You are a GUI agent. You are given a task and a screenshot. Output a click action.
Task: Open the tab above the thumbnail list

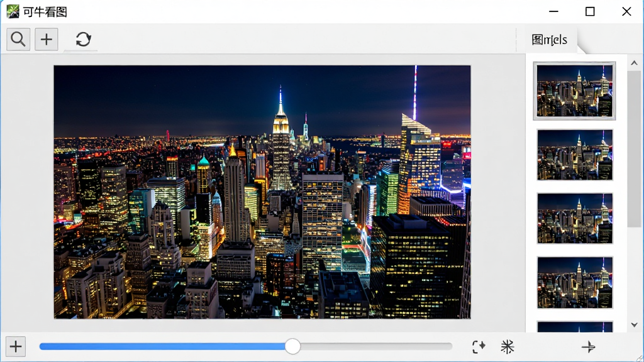550,40
